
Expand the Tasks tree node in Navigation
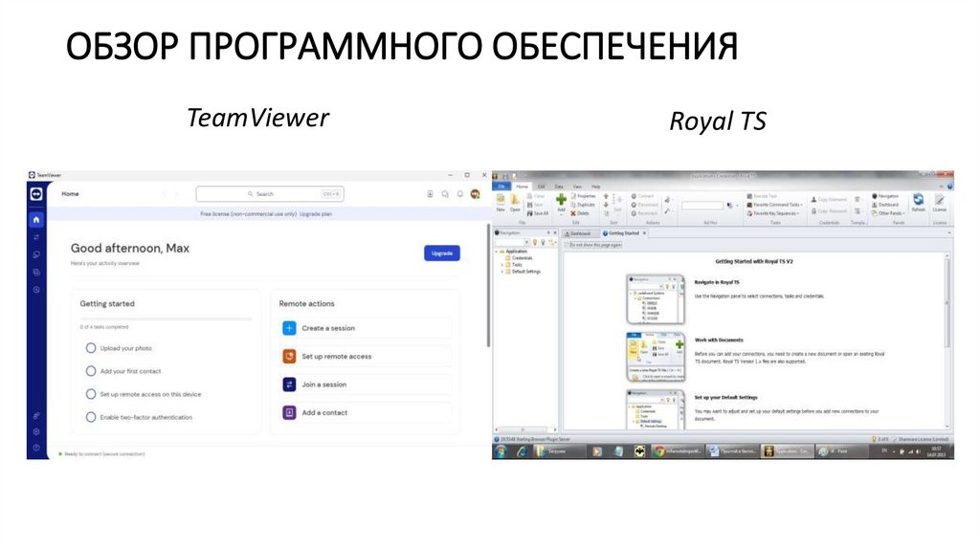pos(501,265)
